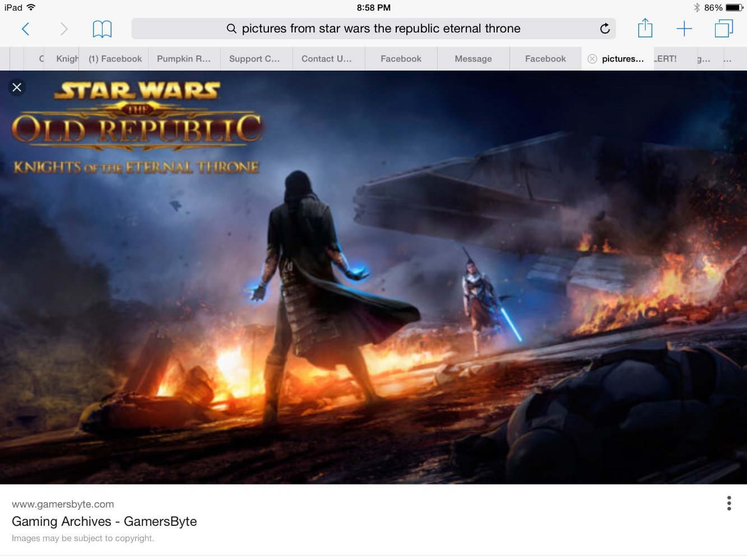Screen dimensions: 747x560
Task: Open Gaming Archives - GamersByte title link
Action: point(104,521)
